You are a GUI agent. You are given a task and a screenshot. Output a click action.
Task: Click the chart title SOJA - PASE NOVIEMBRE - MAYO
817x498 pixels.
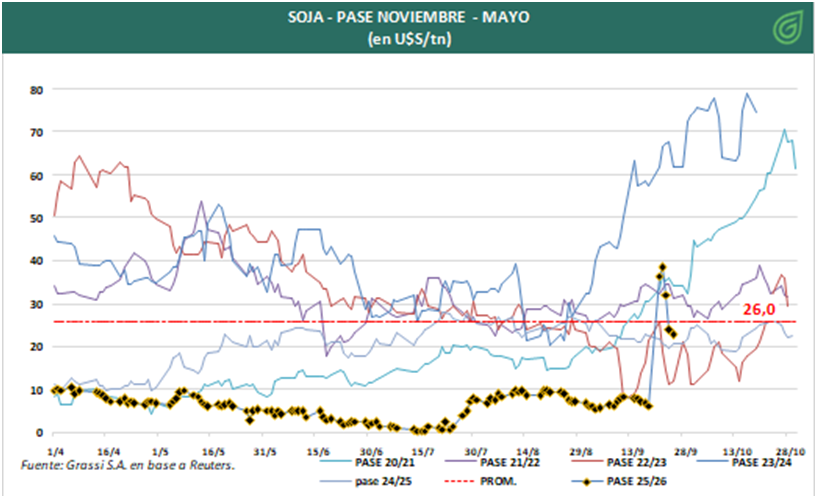click(407, 19)
